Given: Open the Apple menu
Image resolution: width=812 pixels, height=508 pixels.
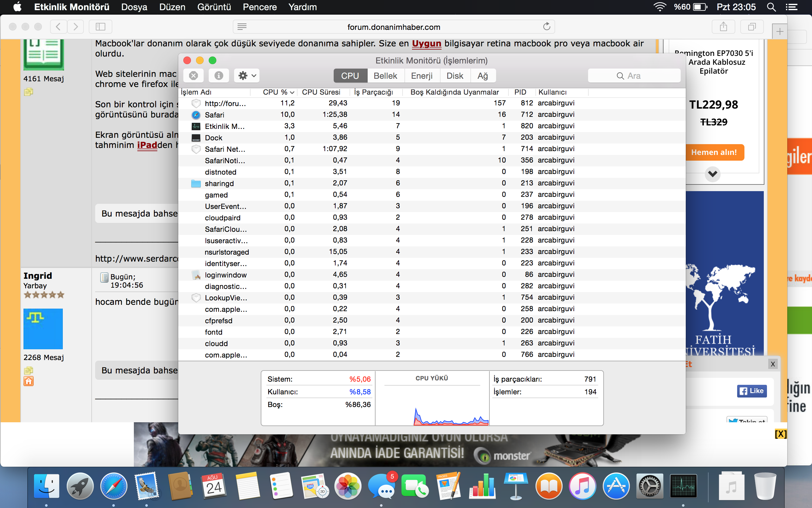Looking at the screenshot, I should tap(17, 7).
